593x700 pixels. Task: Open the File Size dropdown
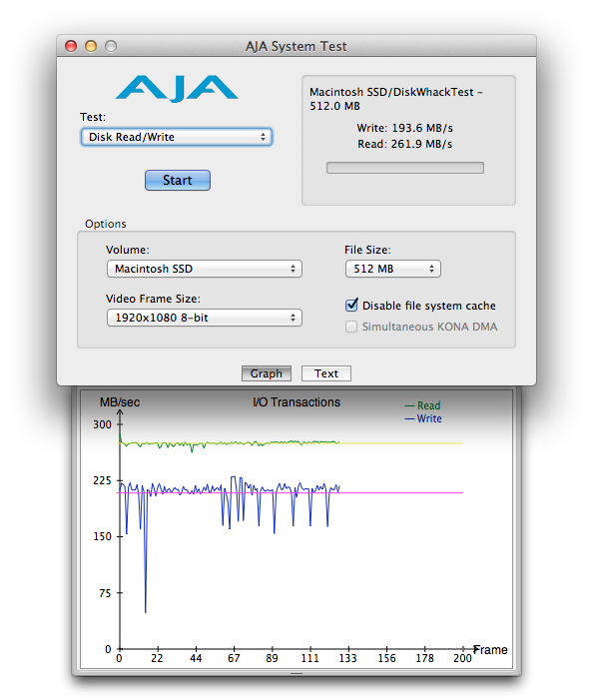[392, 269]
